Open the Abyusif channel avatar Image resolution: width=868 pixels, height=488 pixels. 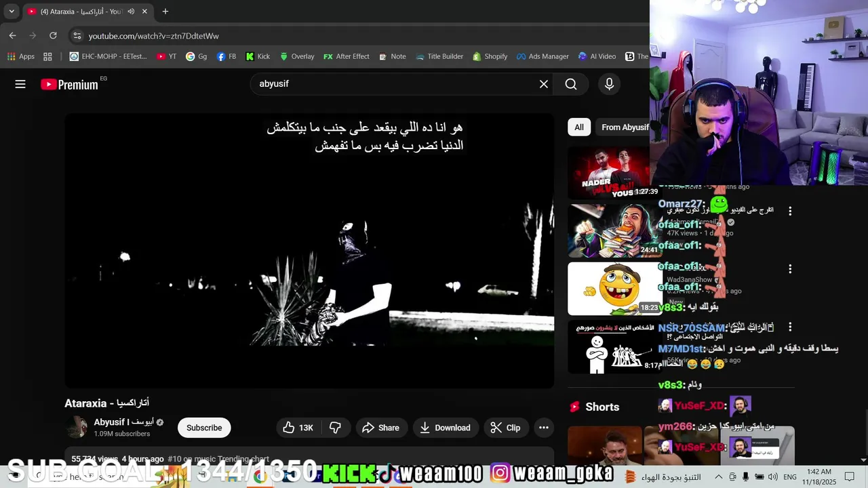click(x=77, y=428)
